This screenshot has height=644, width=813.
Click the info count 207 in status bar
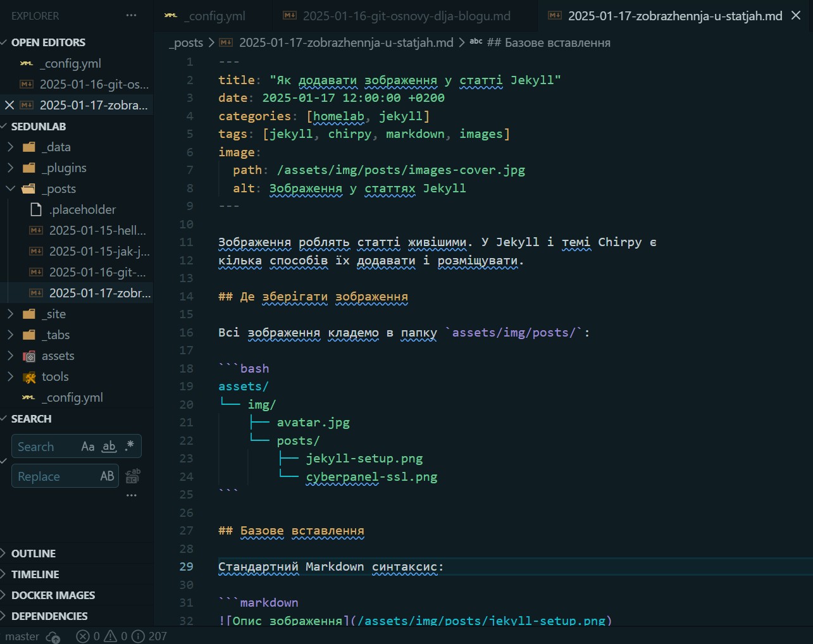click(150, 636)
